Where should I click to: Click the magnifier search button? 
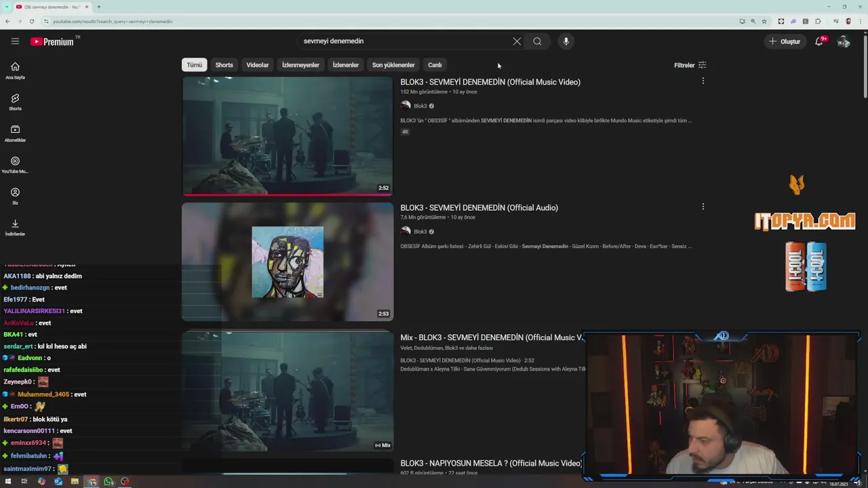(x=537, y=41)
